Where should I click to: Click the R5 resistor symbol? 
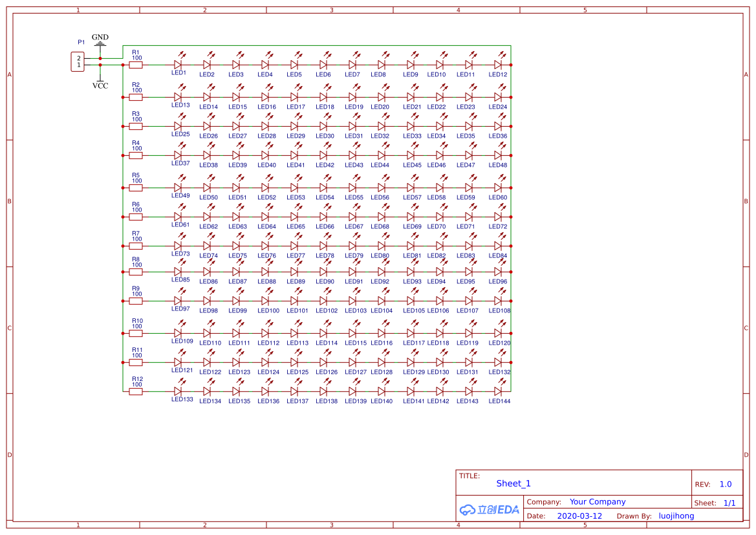tap(136, 188)
